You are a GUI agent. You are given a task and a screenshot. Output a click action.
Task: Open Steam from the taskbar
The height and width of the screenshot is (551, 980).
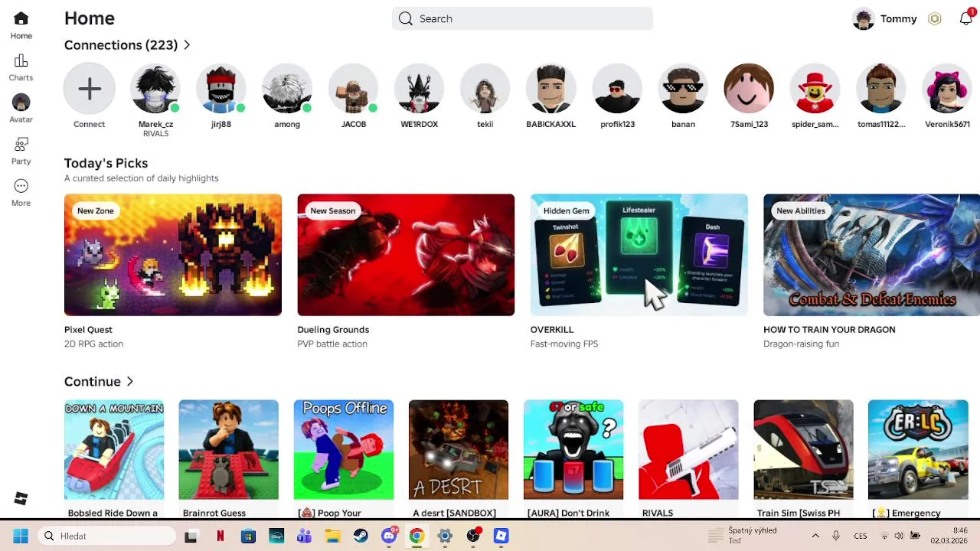[361, 536]
